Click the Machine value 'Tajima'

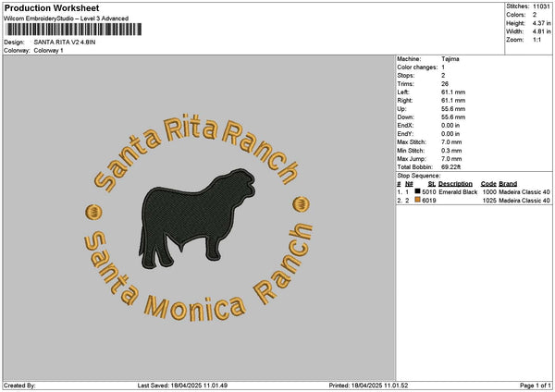click(x=450, y=58)
